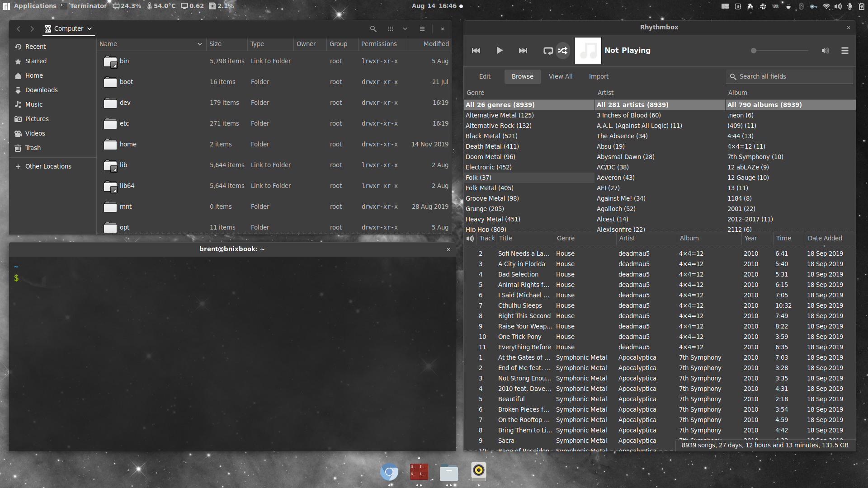Click the Rhythmbox shuffle toggle icon

[x=563, y=51]
